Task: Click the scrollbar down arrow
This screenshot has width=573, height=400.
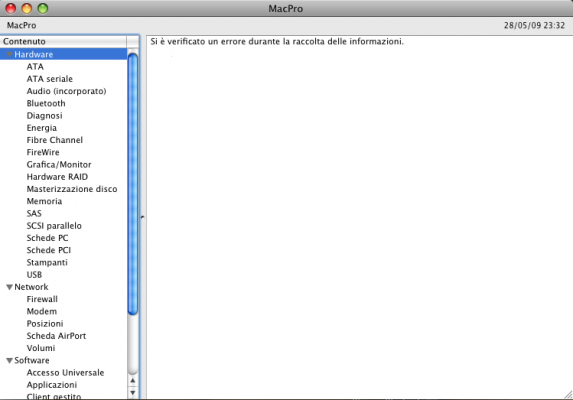Action: [133, 393]
